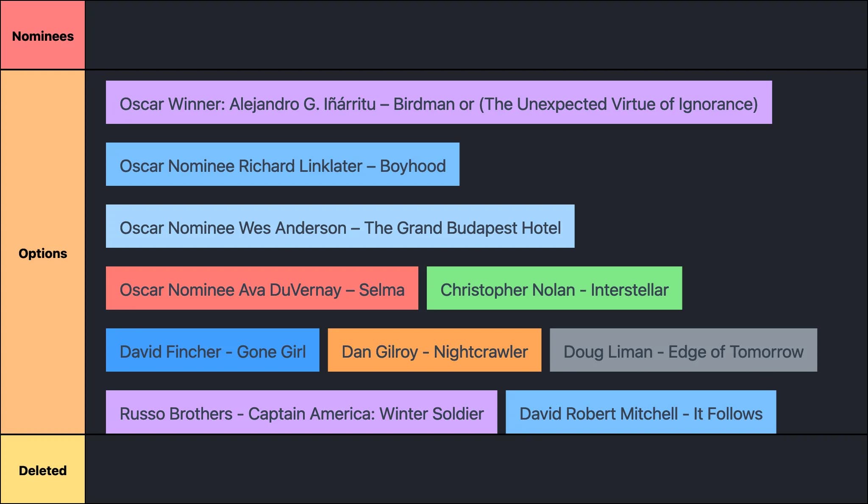Select the Options tier label
868x504 pixels.
[42, 253]
